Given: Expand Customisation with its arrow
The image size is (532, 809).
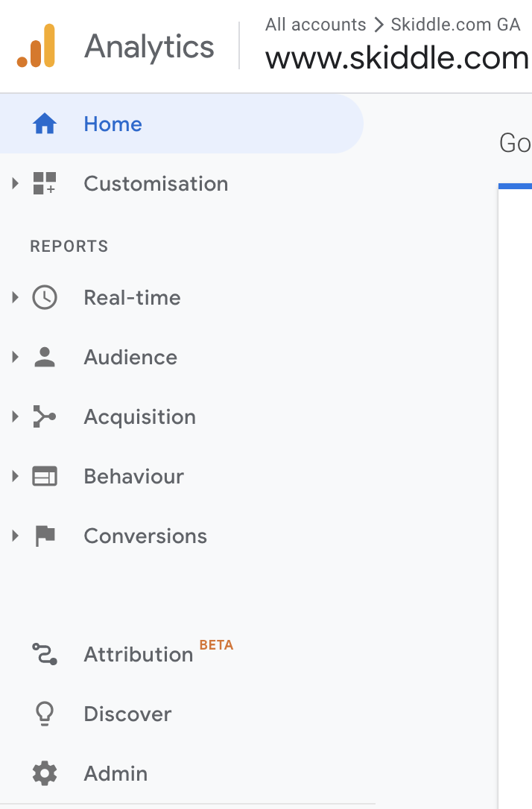Looking at the screenshot, I should point(15,183).
